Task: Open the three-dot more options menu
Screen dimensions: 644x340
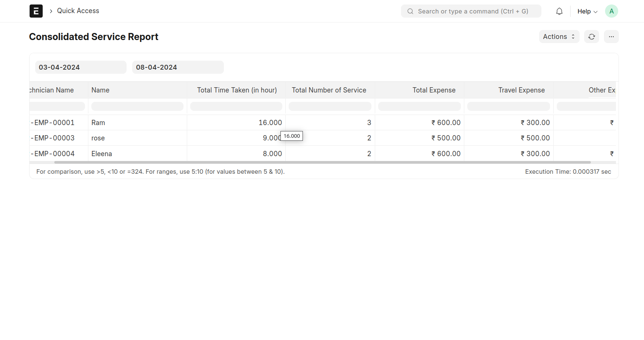Action: click(611, 37)
